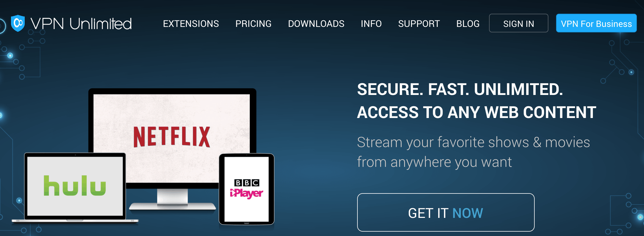The image size is (644, 236).
Task: Open the Info menu item
Action: point(371,24)
